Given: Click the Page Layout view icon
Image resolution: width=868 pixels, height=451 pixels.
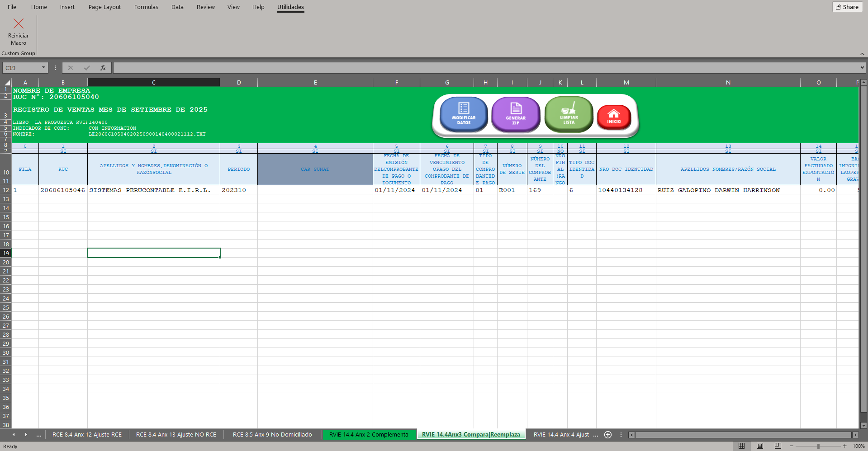Looking at the screenshot, I should (760, 446).
